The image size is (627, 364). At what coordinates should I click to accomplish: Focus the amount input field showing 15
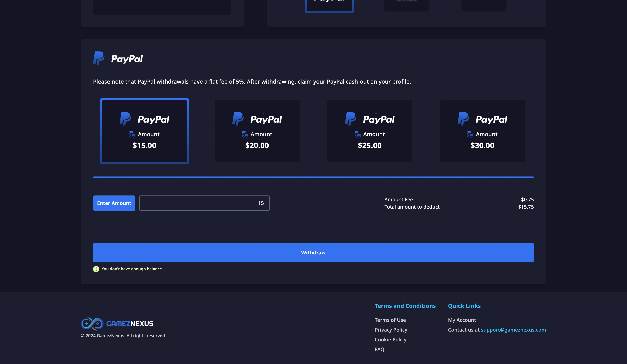tap(204, 203)
